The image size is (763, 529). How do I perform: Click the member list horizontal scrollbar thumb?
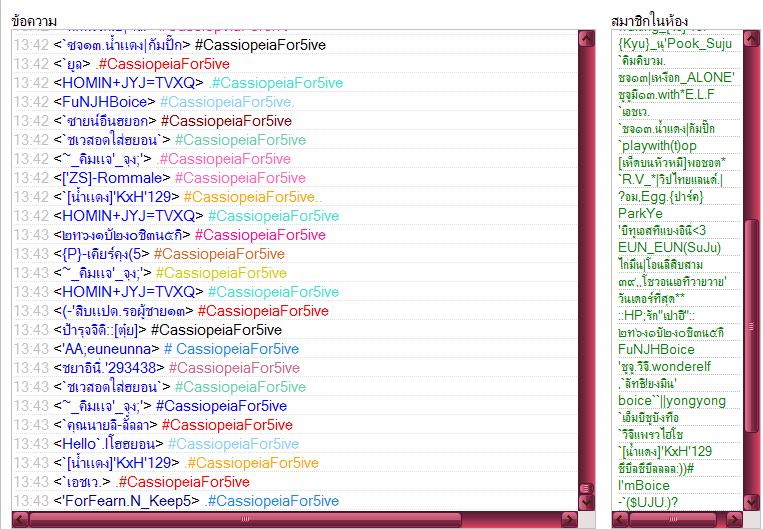[672, 519]
